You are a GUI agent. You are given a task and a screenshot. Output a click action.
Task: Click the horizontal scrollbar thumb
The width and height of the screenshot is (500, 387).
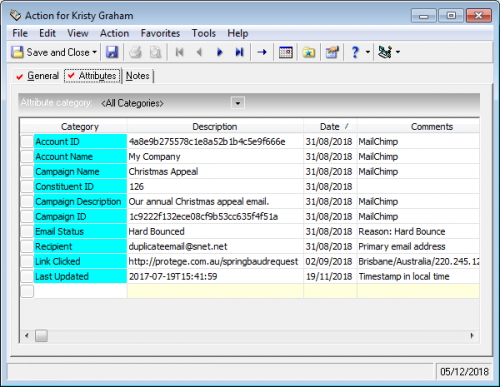(41, 336)
